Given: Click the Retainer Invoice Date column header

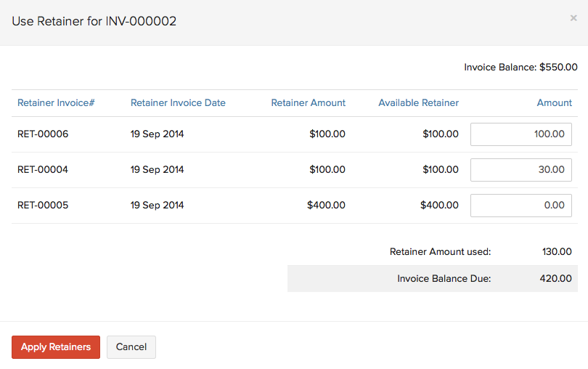Looking at the screenshot, I should tap(178, 103).
